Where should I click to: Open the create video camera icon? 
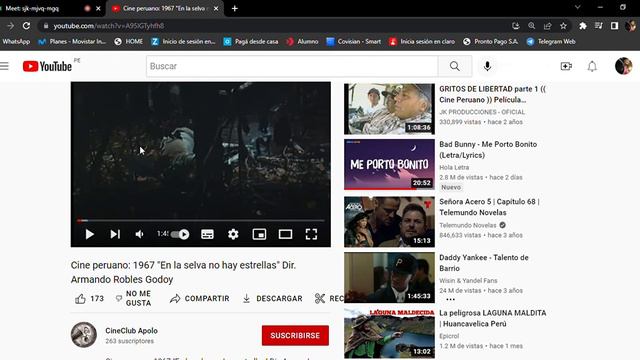coord(566,66)
